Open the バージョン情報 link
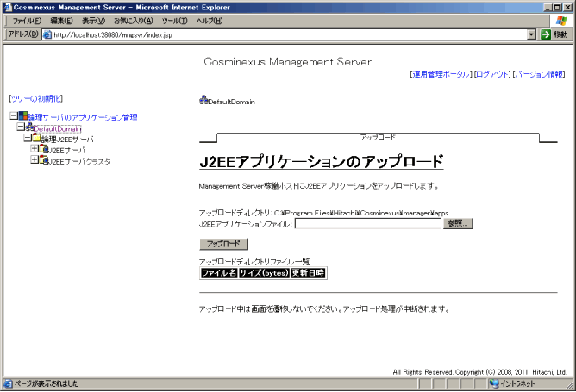Viewport: 576px width, 392px height. tap(539, 74)
